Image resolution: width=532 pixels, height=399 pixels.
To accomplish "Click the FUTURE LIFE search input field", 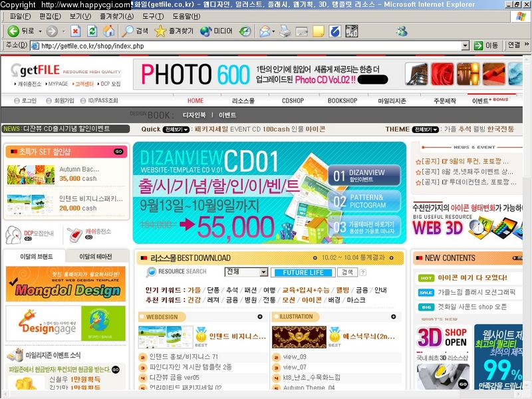I will point(303,273).
